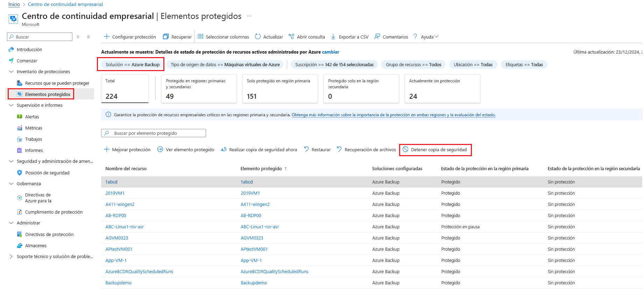Image resolution: width=644 pixels, height=298 pixels.
Task: Focus the sidebar Buscar search box
Action: click(x=40, y=37)
